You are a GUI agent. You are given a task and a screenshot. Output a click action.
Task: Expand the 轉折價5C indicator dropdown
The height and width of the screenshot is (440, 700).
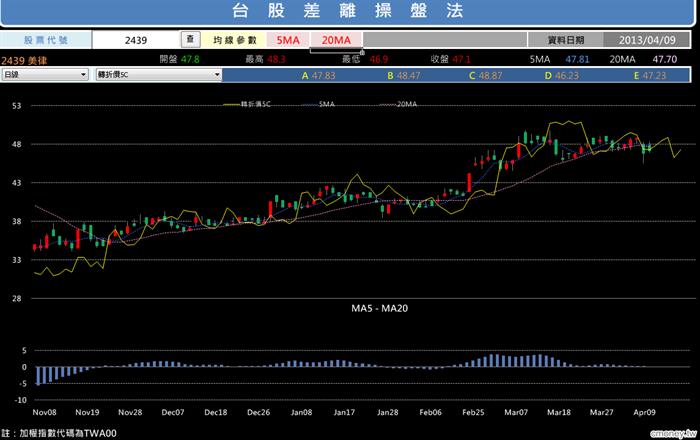[x=158, y=75]
